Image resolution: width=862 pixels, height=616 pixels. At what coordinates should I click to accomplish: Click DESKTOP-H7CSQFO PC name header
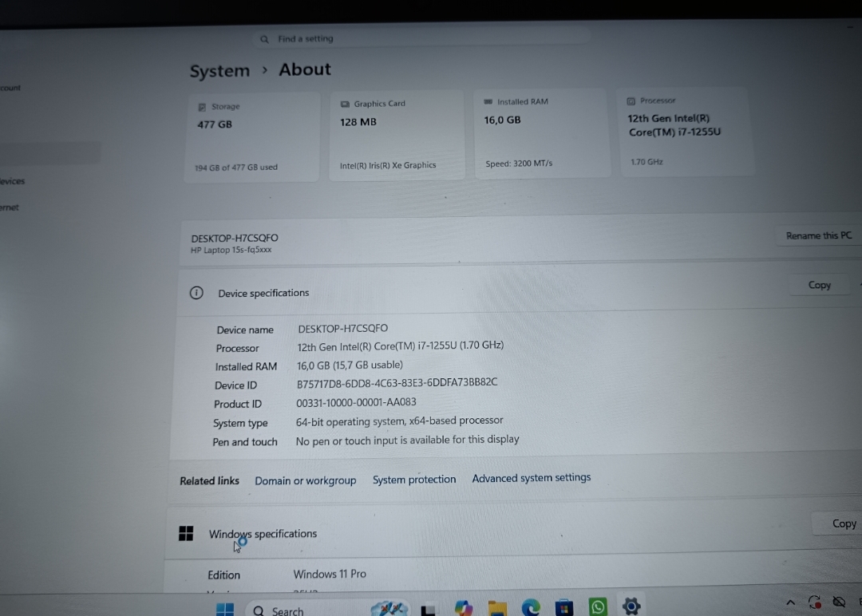[235, 238]
